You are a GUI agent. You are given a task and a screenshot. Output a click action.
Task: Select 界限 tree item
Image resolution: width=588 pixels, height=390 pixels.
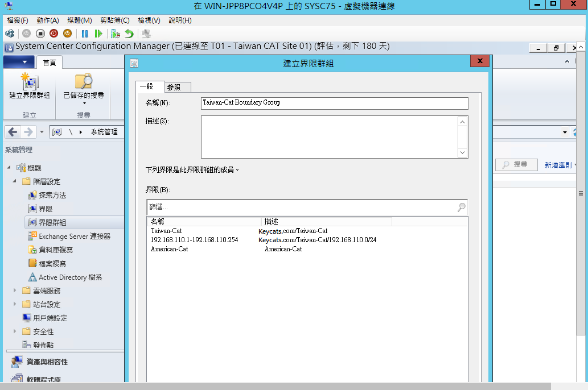coord(40,209)
